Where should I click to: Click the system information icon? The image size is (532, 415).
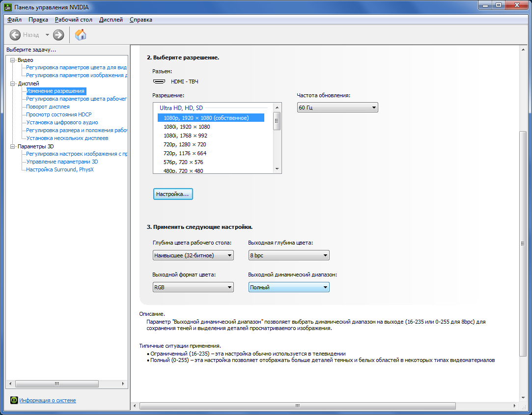click(x=14, y=400)
